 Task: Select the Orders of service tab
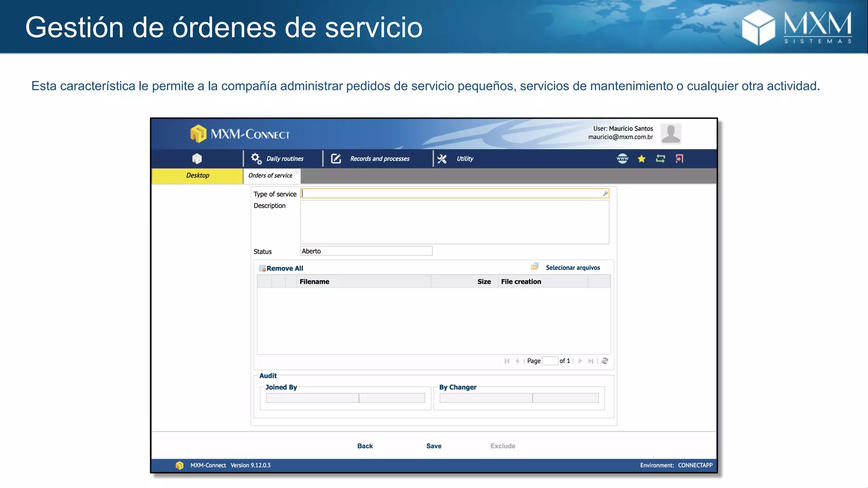[x=270, y=175]
